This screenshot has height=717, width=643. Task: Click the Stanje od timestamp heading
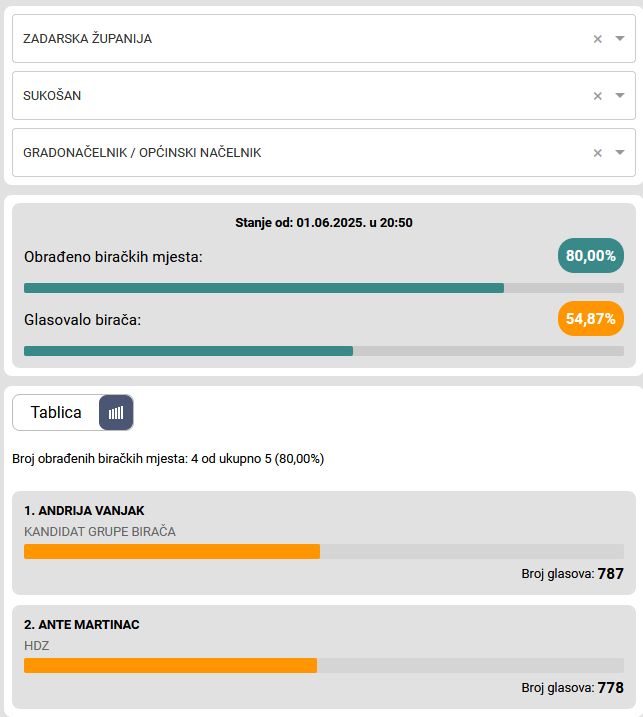(323, 222)
